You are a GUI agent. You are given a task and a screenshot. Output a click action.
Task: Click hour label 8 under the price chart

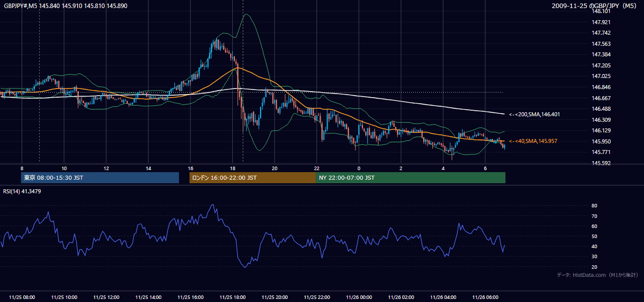[22, 168]
